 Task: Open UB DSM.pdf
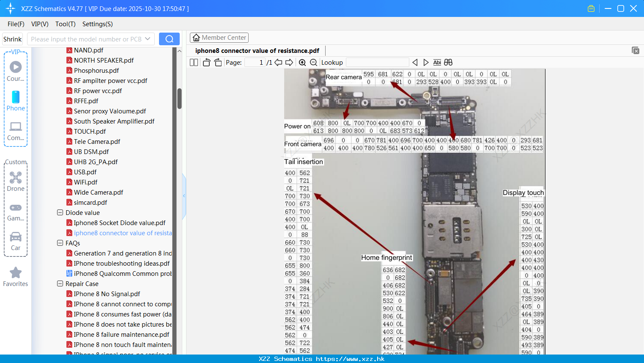point(91,151)
